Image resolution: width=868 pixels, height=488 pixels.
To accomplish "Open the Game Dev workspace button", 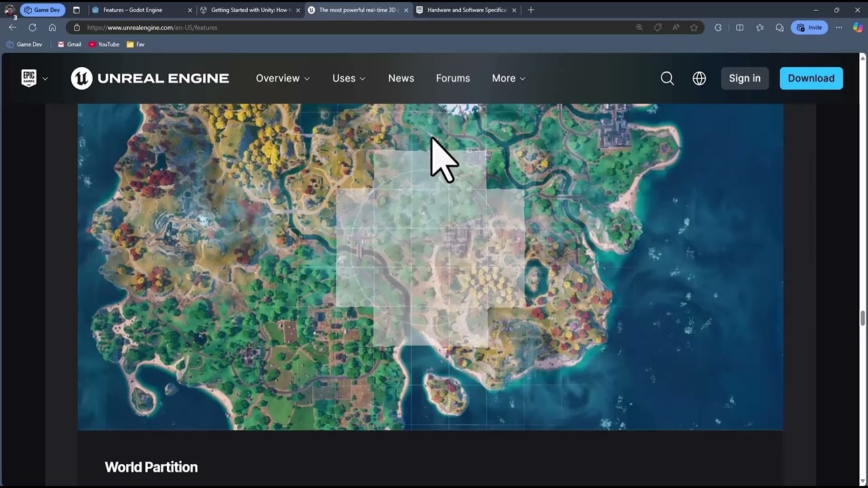I will tap(42, 10).
